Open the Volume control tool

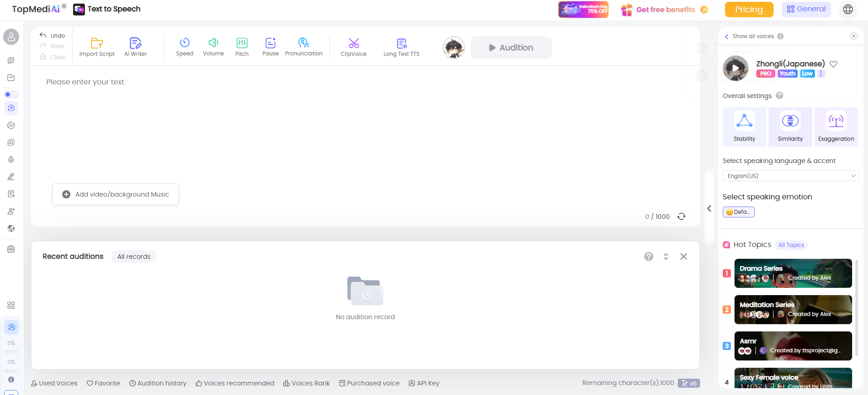coord(213,47)
